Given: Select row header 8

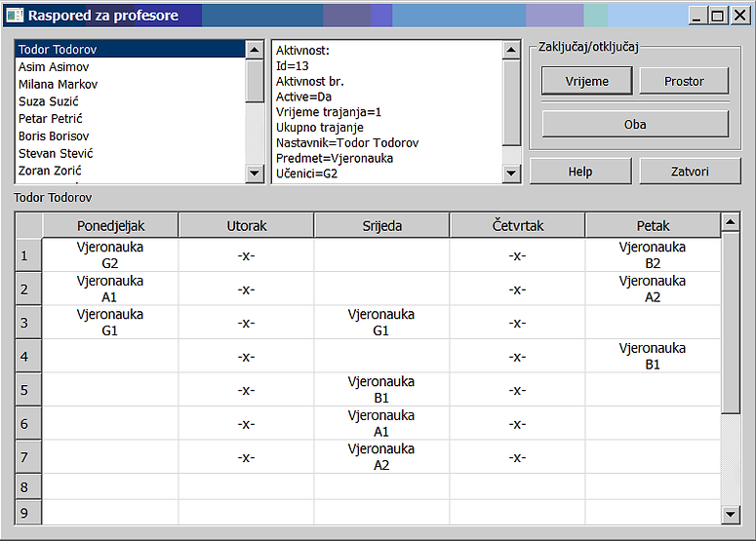Looking at the screenshot, I should (x=28, y=487).
